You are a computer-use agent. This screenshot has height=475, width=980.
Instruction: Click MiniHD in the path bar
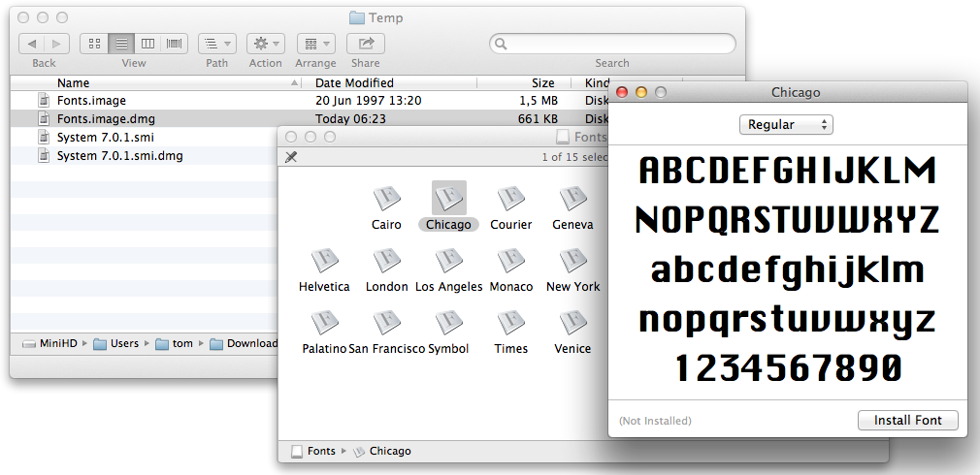(50, 343)
